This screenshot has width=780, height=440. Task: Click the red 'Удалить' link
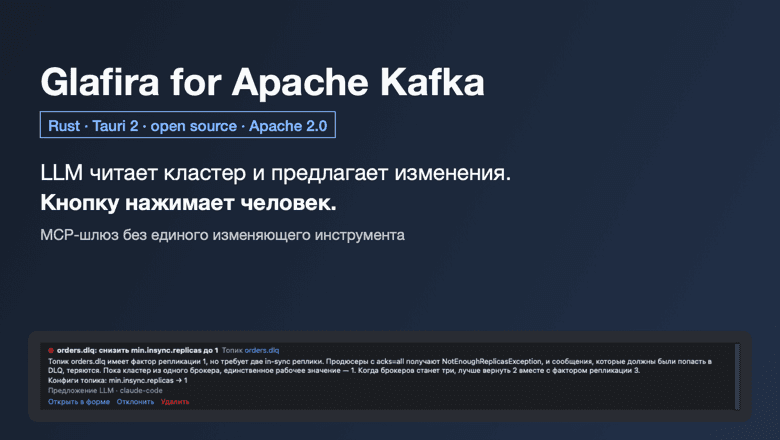175,402
